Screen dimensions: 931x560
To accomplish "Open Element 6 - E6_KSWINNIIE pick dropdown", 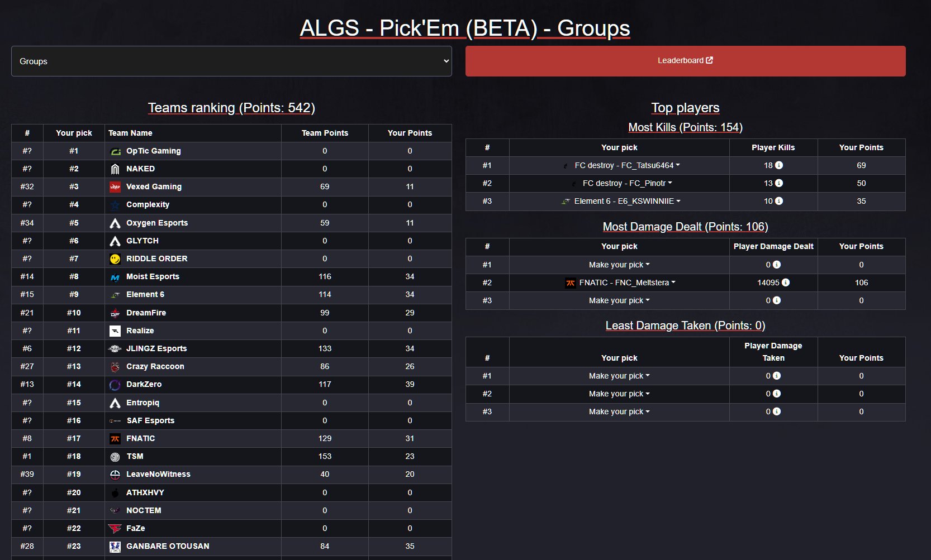I will (621, 201).
